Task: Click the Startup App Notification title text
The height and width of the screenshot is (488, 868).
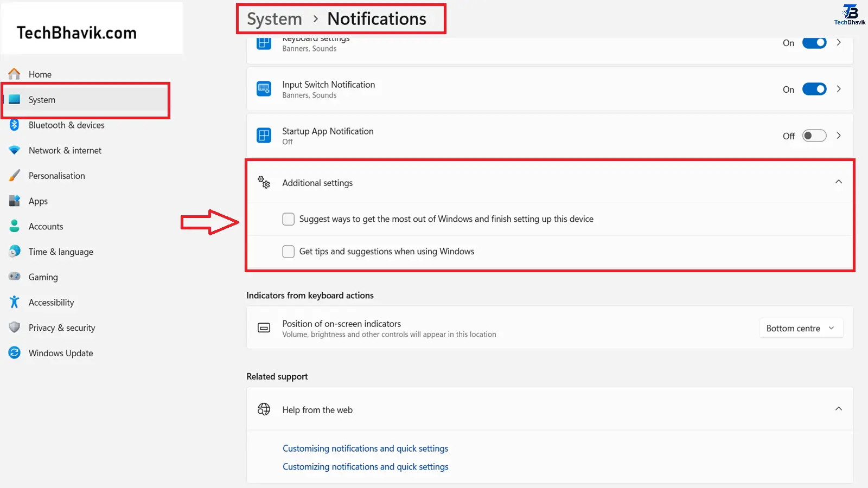Action: pos(328,131)
